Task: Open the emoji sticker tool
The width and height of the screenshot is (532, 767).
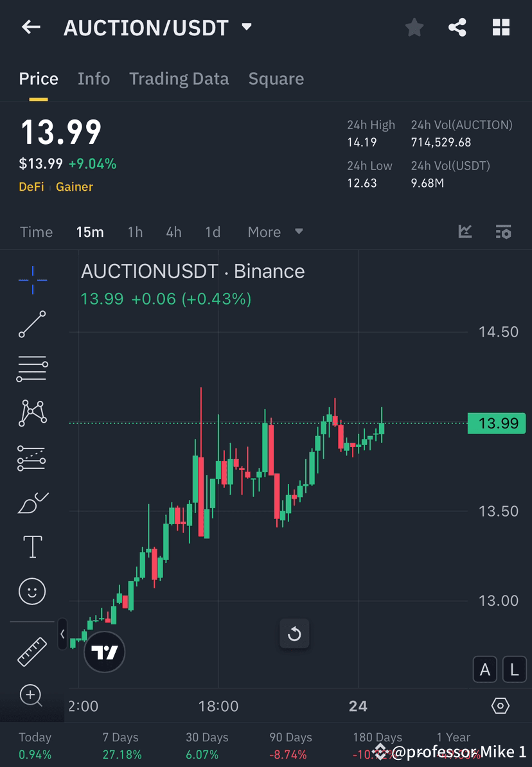Action: (32, 591)
